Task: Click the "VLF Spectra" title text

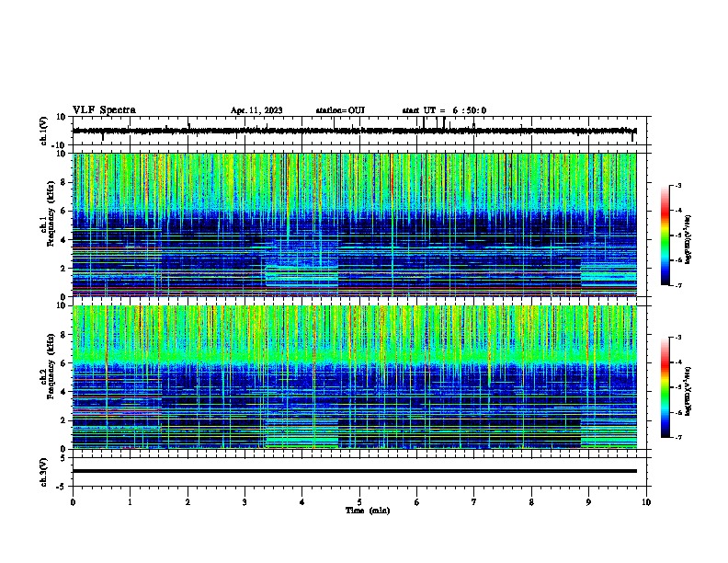Action: 104,110
